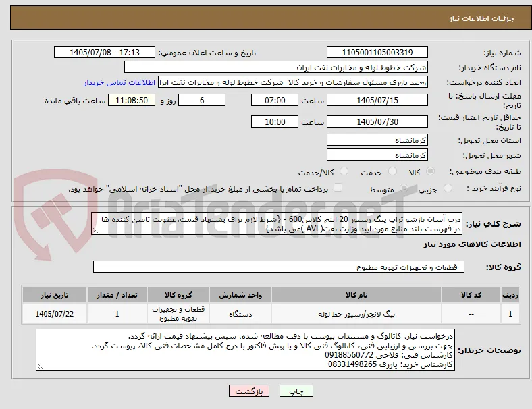Click the توضیحات خریدار notes textarea
The height and width of the screenshot is (409, 532).
245,350
